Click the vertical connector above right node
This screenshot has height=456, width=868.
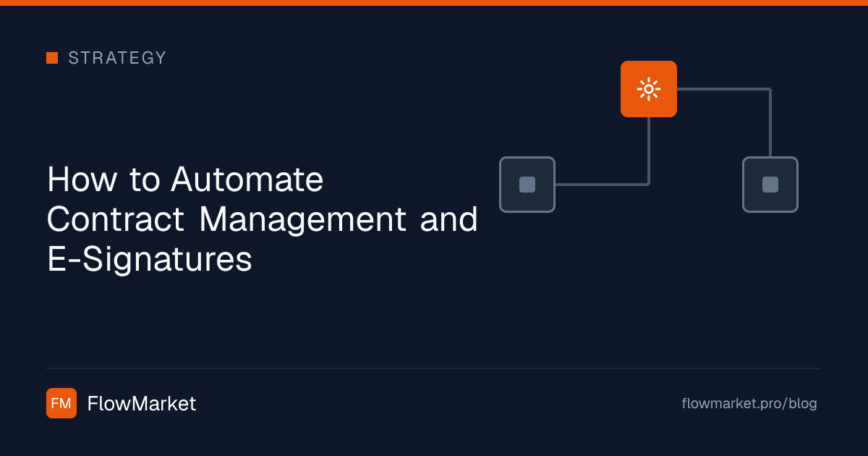point(770,122)
